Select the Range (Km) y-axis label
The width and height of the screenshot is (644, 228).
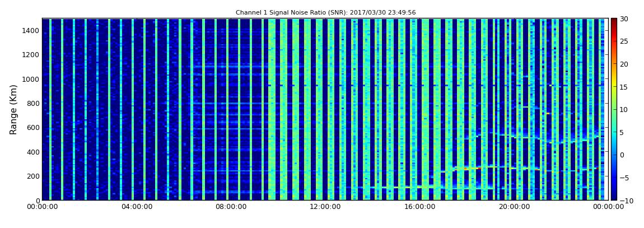13,110
